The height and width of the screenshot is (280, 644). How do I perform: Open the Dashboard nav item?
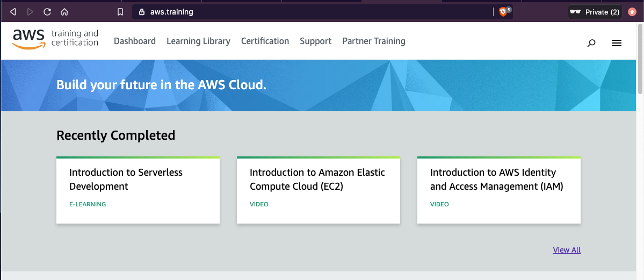(135, 41)
